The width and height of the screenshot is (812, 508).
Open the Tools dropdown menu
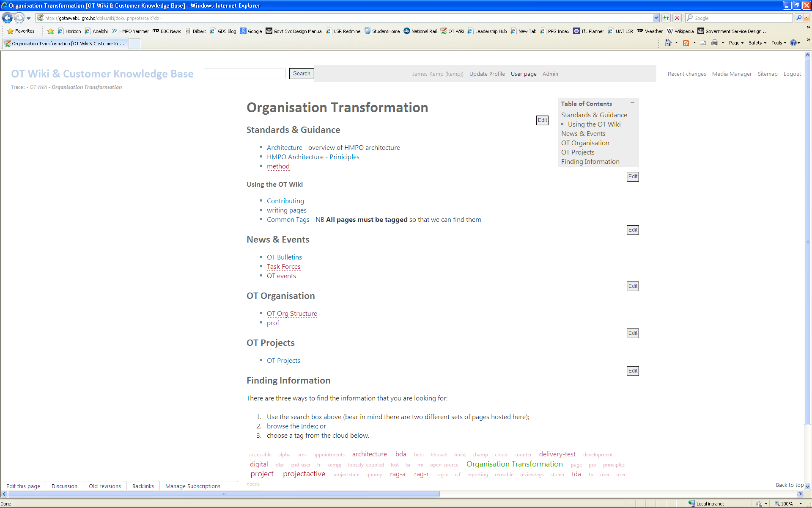[779, 43]
